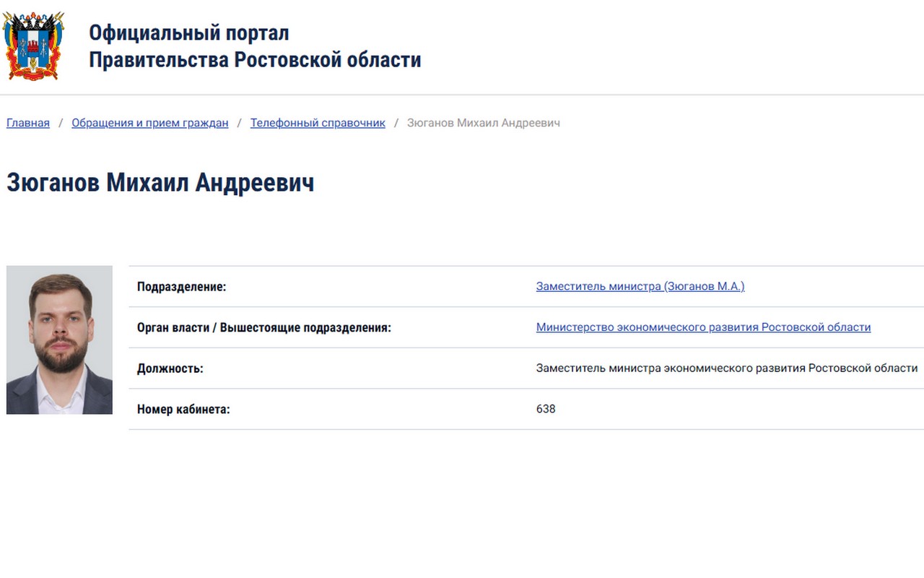Viewport: 924px width, 578px height.
Task: Click the Должность row label
Action: pos(170,368)
